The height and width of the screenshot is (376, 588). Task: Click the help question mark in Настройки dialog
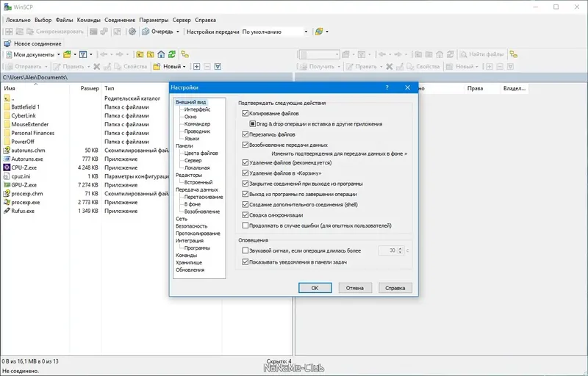pyautogui.click(x=387, y=87)
